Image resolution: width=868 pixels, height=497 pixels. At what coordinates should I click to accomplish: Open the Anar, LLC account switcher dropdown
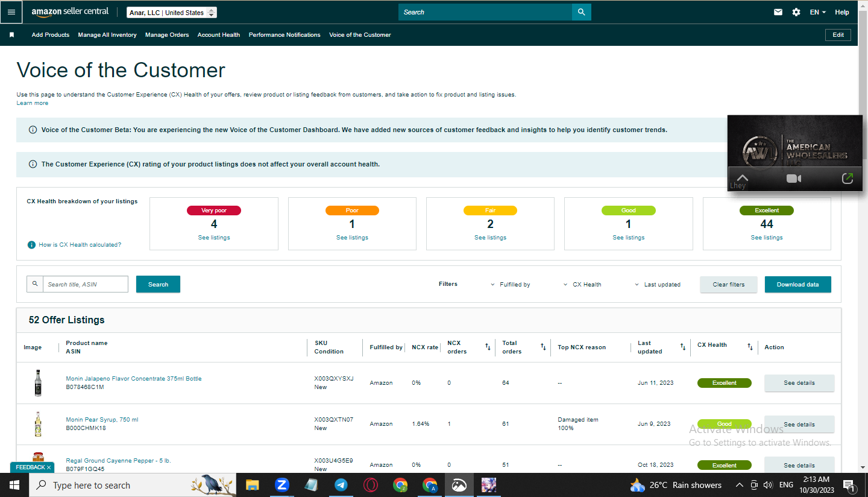(x=172, y=13)
